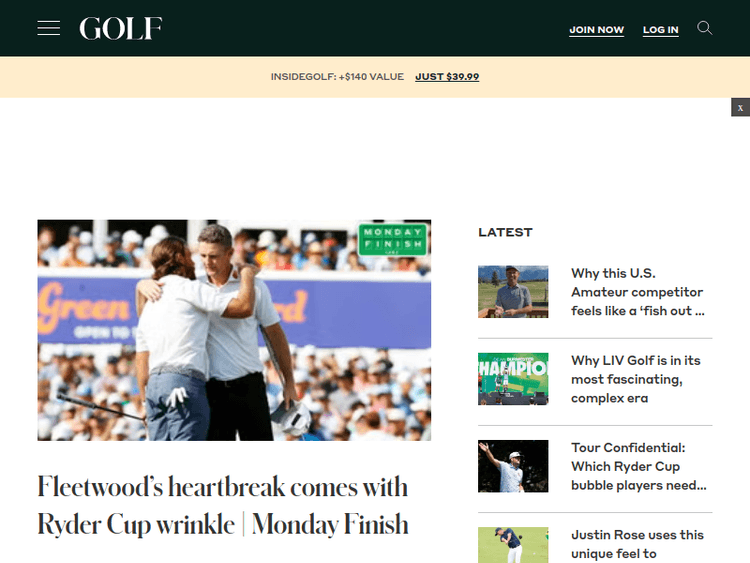This screenshot has width=750, height=563.
Task: Read Tour Confidential Ryder Cup bubble article
Action: tap(638, 466)
